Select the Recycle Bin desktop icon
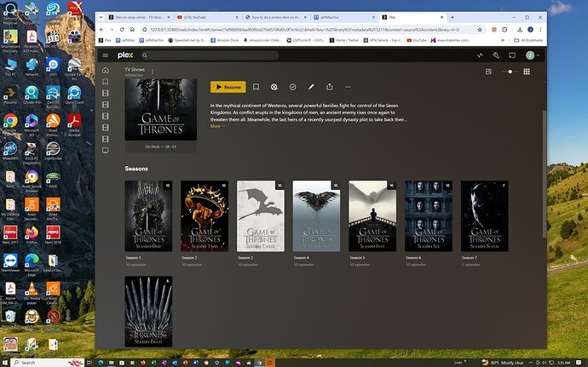 [10, 318]
